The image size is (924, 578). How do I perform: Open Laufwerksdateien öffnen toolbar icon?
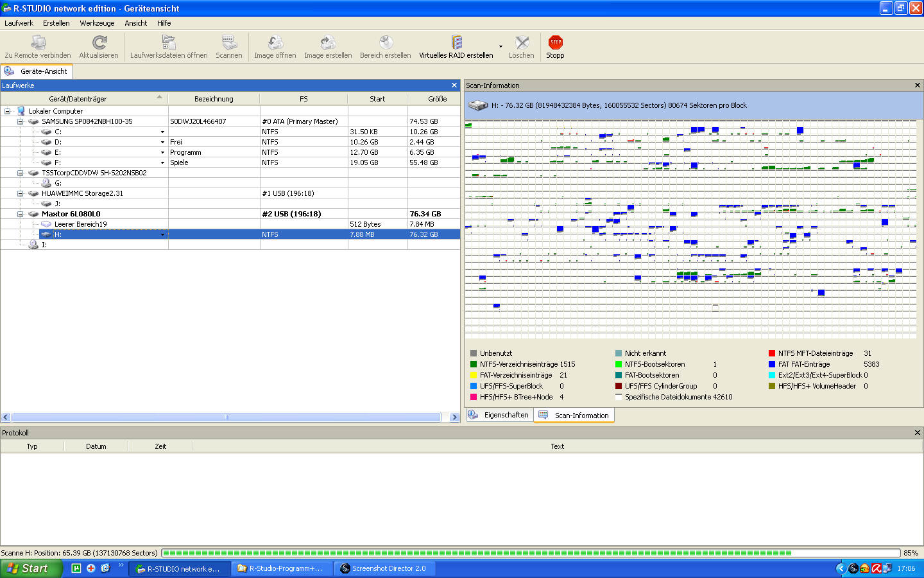pyautogui.click(x=169, y=42)
